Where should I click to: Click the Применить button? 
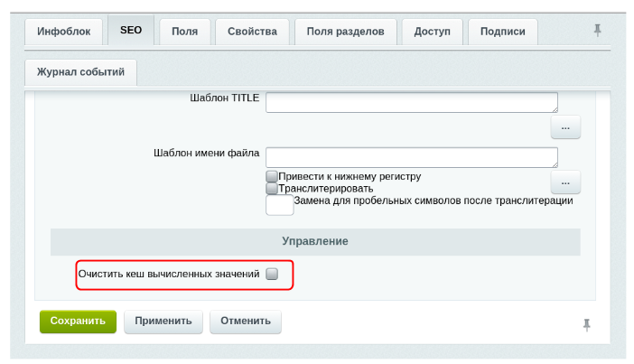click(x=163, y=321)
